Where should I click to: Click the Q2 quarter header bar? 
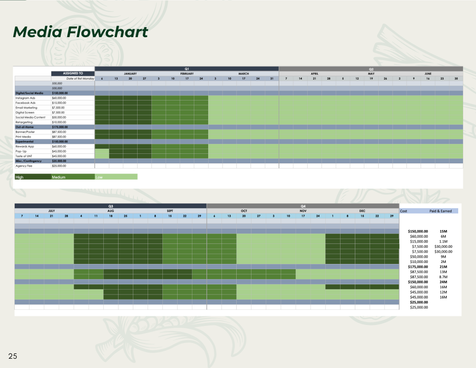pos(371,69)
